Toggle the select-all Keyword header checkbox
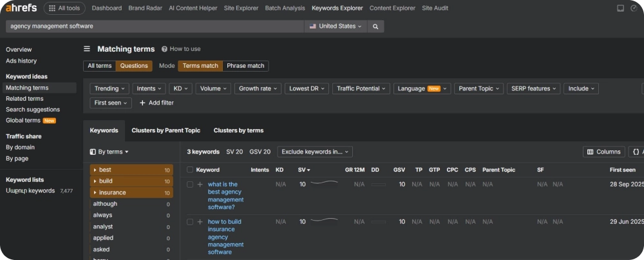 click(x=190, y=170)
